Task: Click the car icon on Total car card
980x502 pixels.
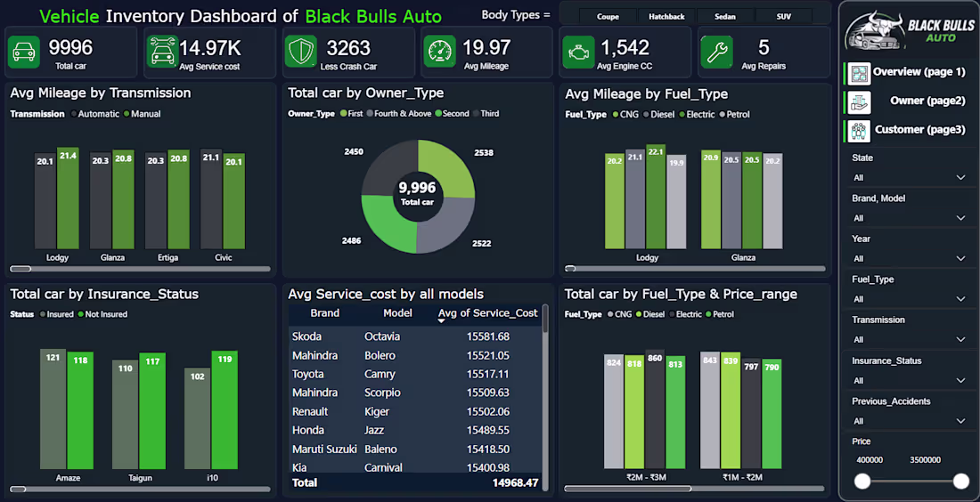Action: [x=24, y=52]
